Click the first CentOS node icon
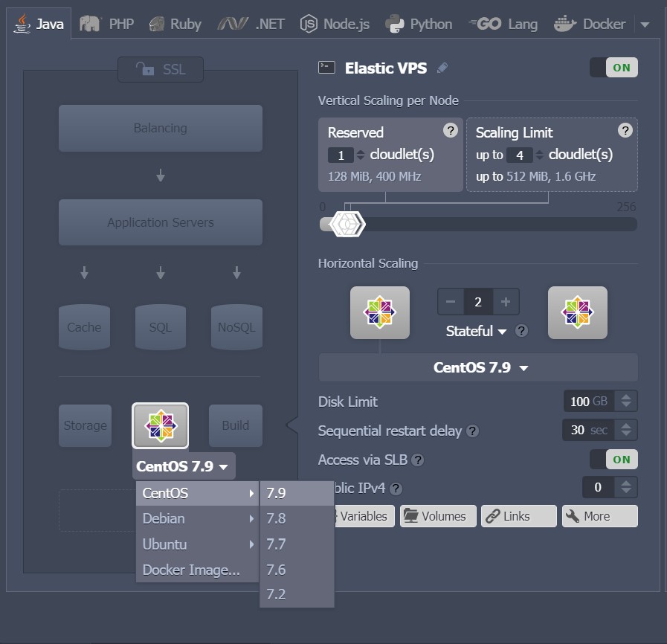 (x=380, y=312)
